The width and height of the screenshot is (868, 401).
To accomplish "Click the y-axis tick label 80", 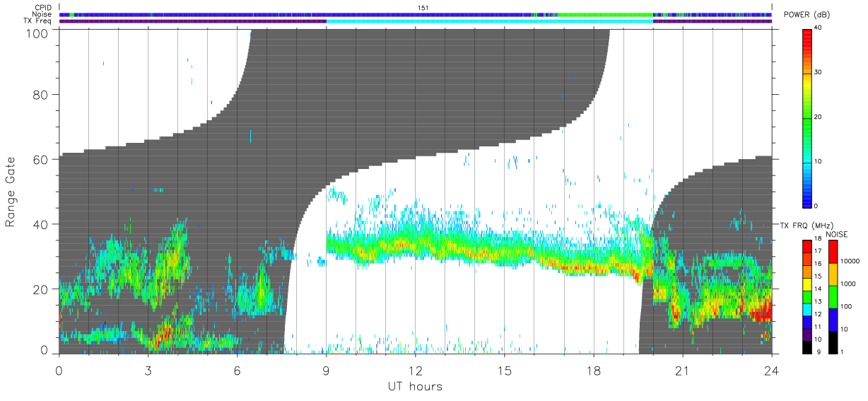I will [42, 95].
